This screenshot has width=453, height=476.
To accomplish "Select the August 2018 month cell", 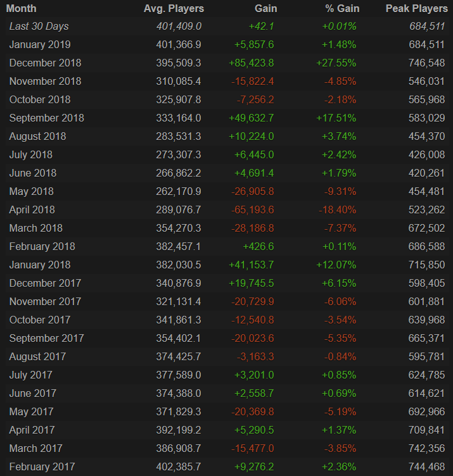I will pos(37,136).
